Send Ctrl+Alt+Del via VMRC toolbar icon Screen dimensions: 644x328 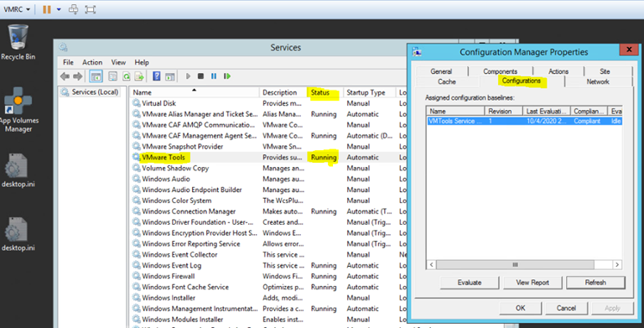click(x=74, y=9)
